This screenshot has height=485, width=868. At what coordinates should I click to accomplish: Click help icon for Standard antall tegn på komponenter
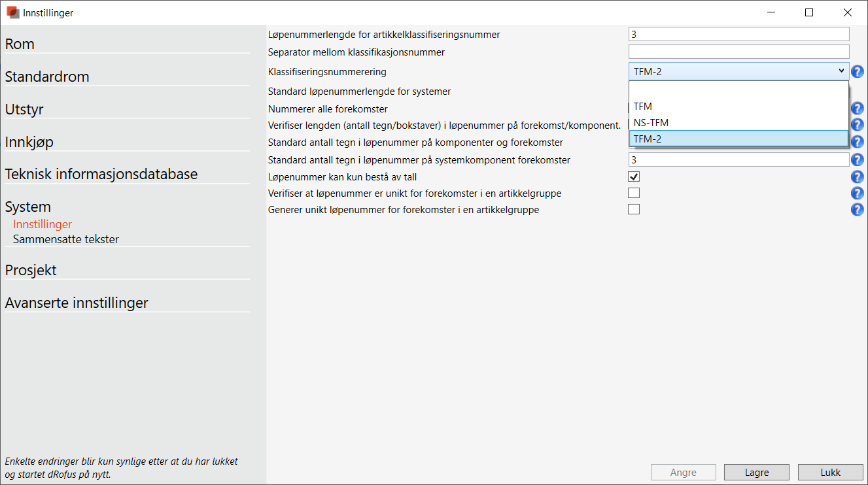click(857, 142)
